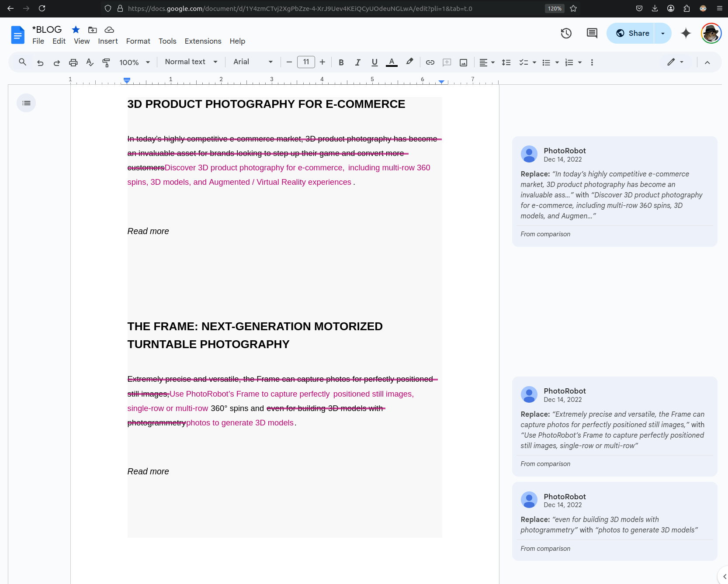Screen dimensions: 728x584
Task: Open the File menu
Action: click(x=38, y=41)
